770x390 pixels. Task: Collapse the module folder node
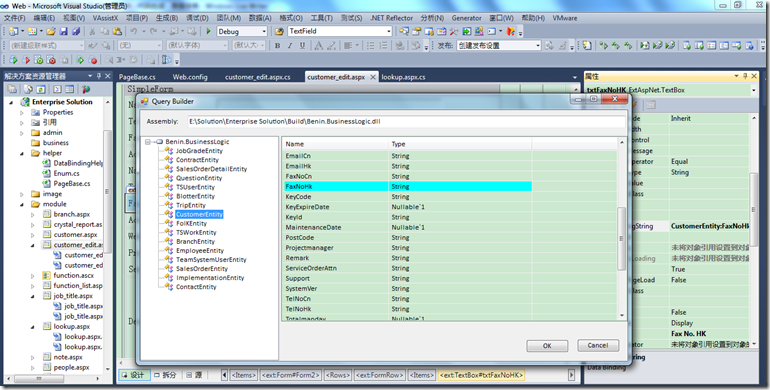(x=22, y=204)
